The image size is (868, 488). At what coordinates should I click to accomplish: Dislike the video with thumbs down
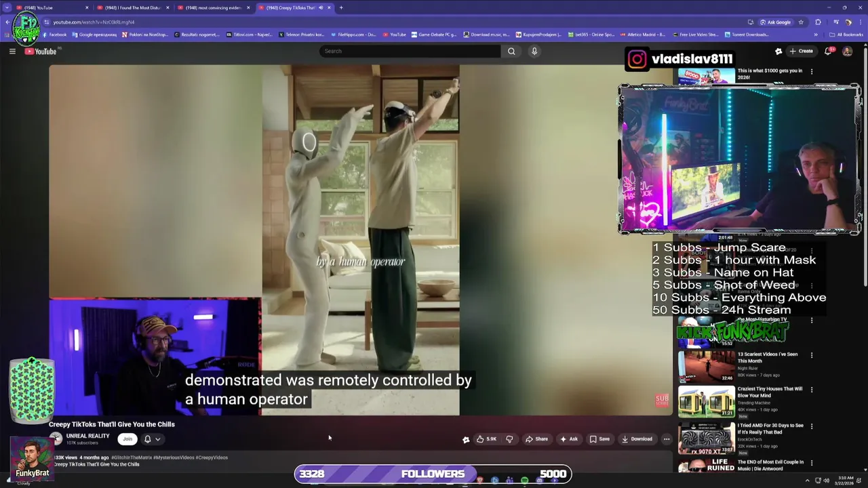pyautogui.click(x=509, y=439)
